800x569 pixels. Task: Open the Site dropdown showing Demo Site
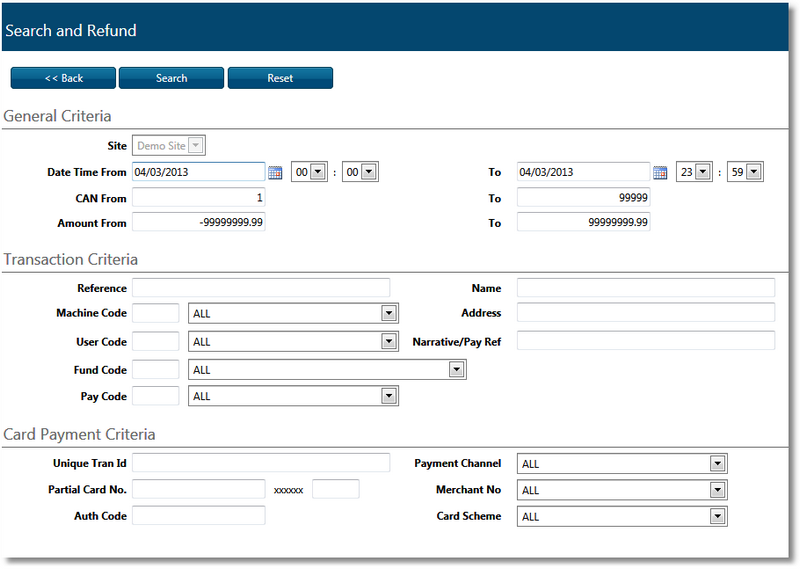[x=169, y=145]
